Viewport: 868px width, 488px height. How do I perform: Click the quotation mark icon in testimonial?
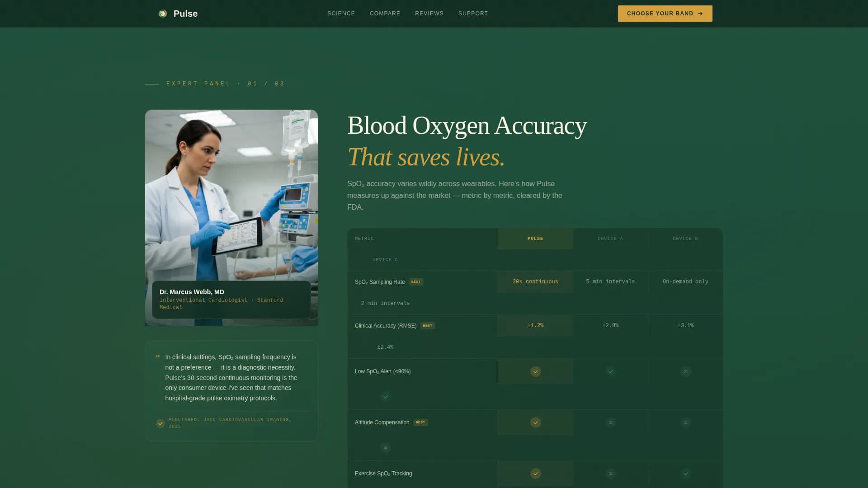coord(158,357)
